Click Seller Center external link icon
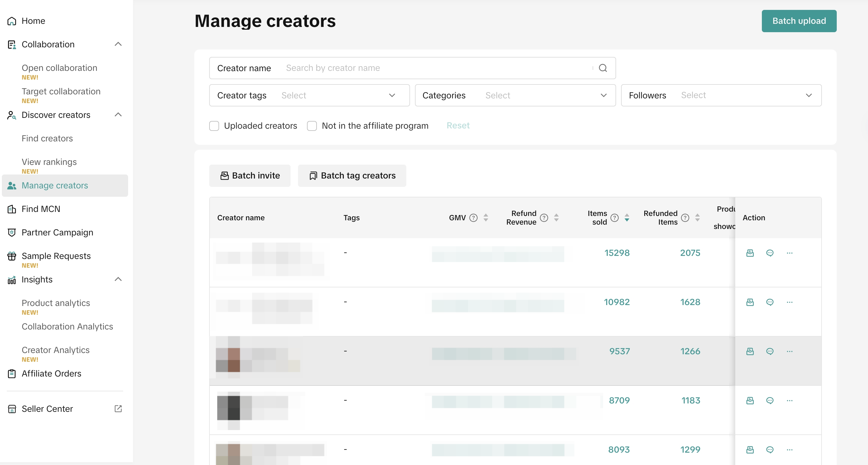Image resolution: width=868 pixels, height=465 pixels. pos(118,408)
